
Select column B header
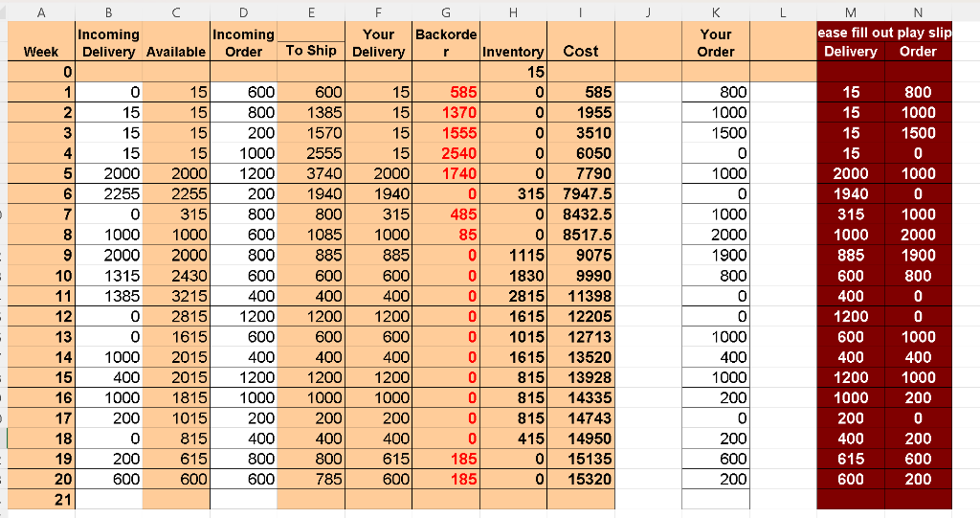tap(109, 12)
